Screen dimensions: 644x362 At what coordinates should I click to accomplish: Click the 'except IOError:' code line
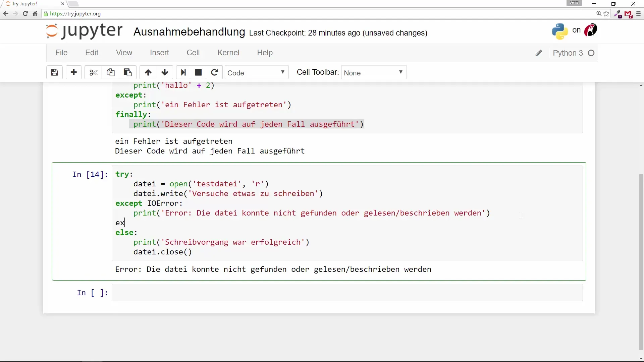pos(149,203)
